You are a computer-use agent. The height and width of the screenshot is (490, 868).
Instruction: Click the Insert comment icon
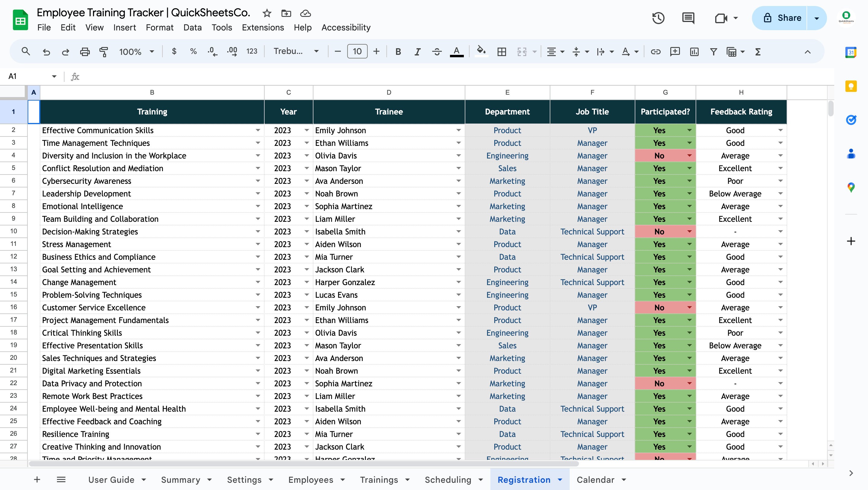coord(675,52)
